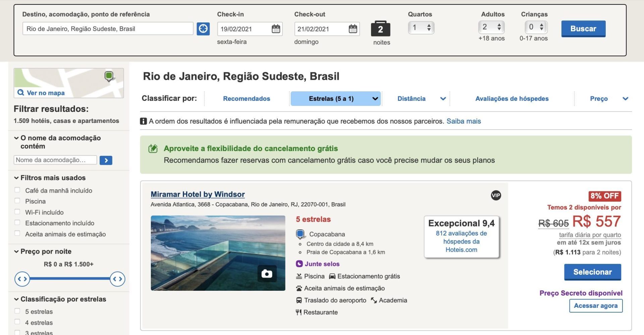
Task: Check Estacionamento incluído filter
Action: click(x=17, y=222)
